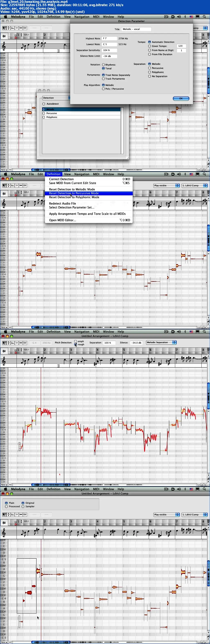The height and width of the screenshot is (644, 210).
Task: Choose Redetect Audio File menu entry
Action: click(62, 204)
